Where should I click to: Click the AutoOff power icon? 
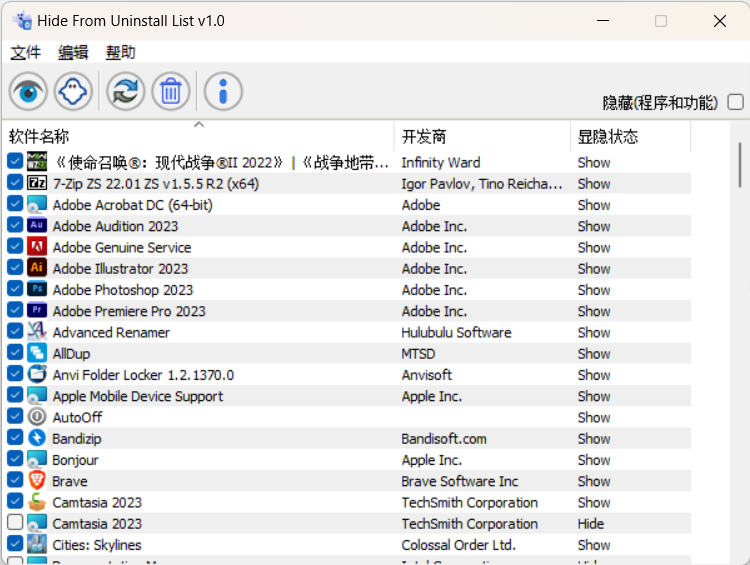click(37, 417)
